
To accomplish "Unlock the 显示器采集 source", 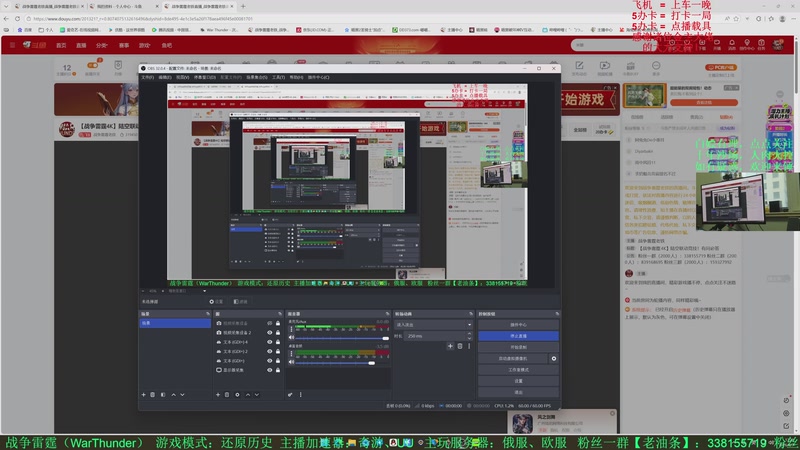I will 278,370.
